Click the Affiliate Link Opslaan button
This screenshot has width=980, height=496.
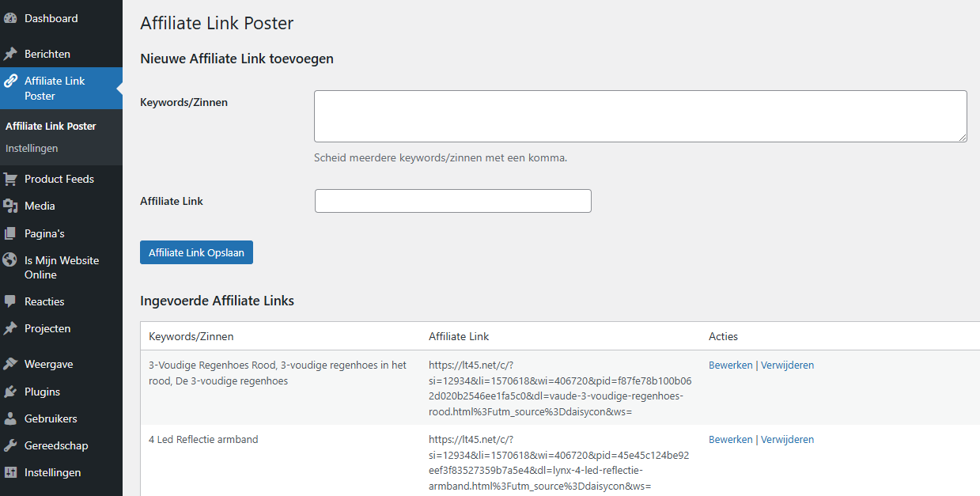click(x=196, y=252)
